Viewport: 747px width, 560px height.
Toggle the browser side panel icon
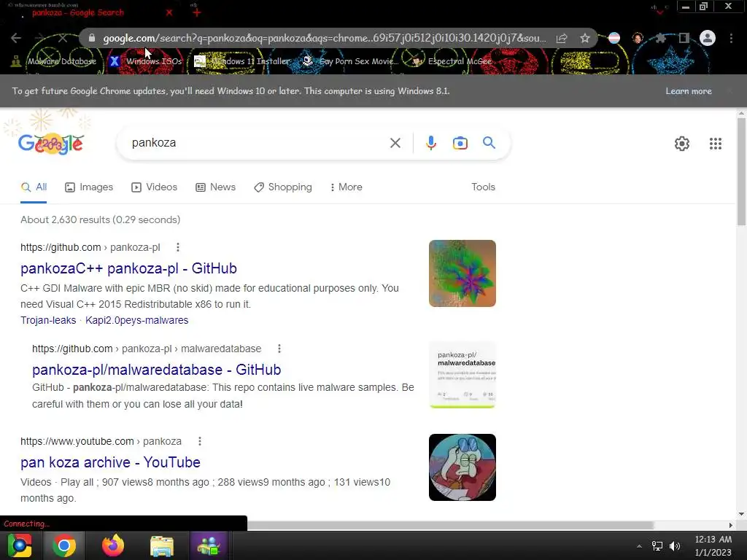(684, 38)
